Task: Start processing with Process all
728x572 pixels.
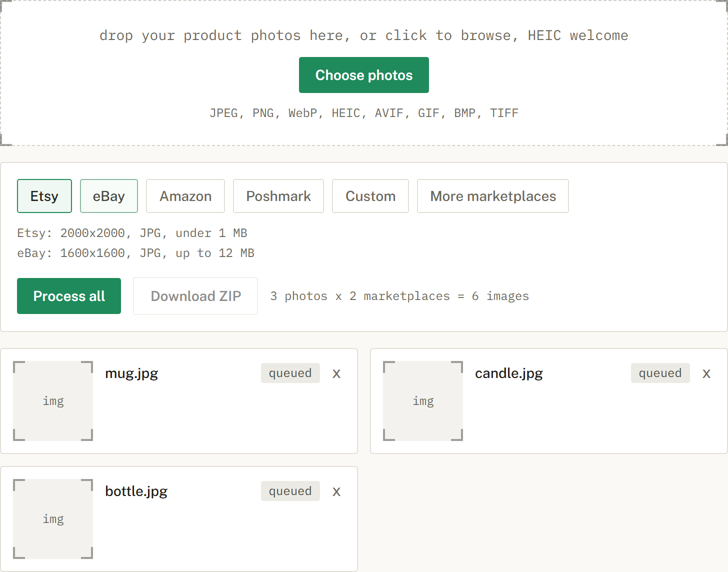Action: click(x=69, y=296)
